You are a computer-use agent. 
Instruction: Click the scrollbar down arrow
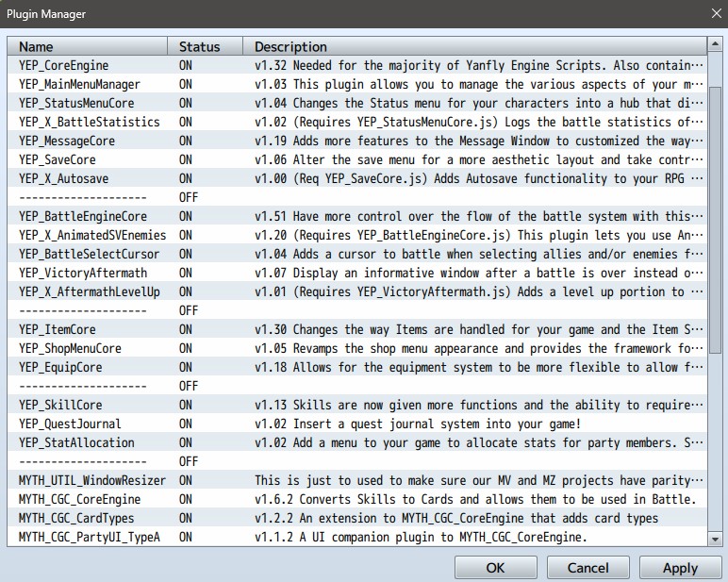point(715,539)
